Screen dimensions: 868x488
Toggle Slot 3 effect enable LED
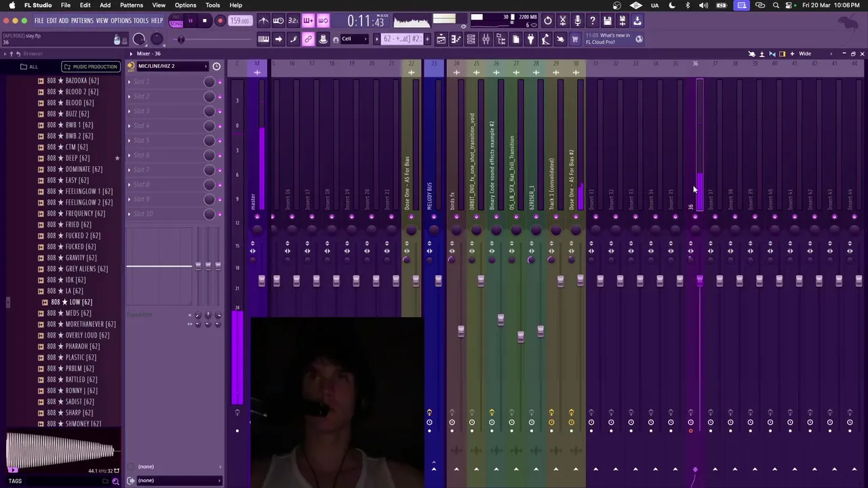[x=219, y=111]
